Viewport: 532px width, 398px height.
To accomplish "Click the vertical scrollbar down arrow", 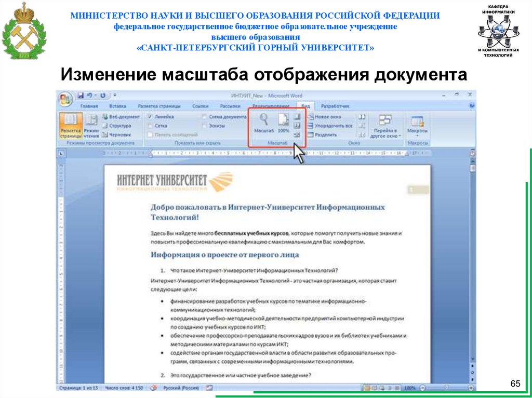I will pyautogui.click(x=472, y=360).
